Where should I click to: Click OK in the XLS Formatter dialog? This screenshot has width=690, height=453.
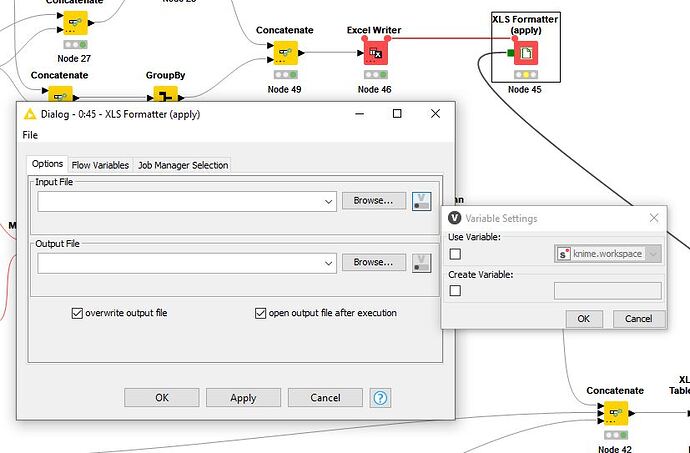pos(161,398)
